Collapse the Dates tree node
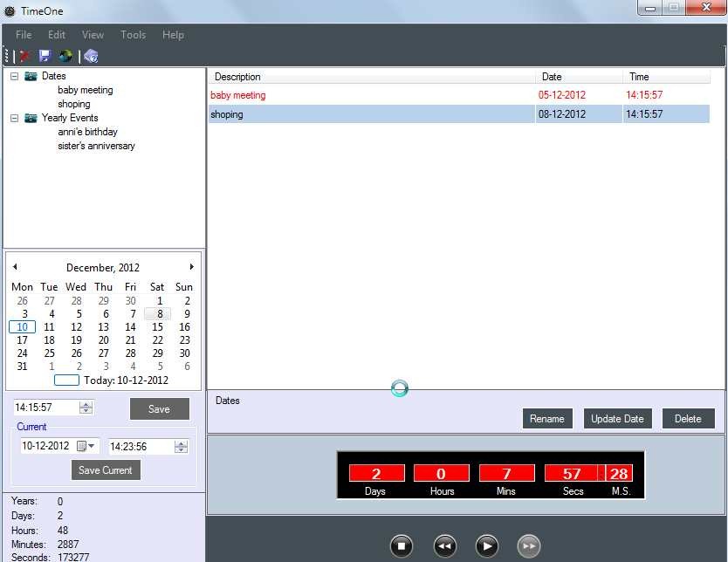 click(x=15, y=76)
